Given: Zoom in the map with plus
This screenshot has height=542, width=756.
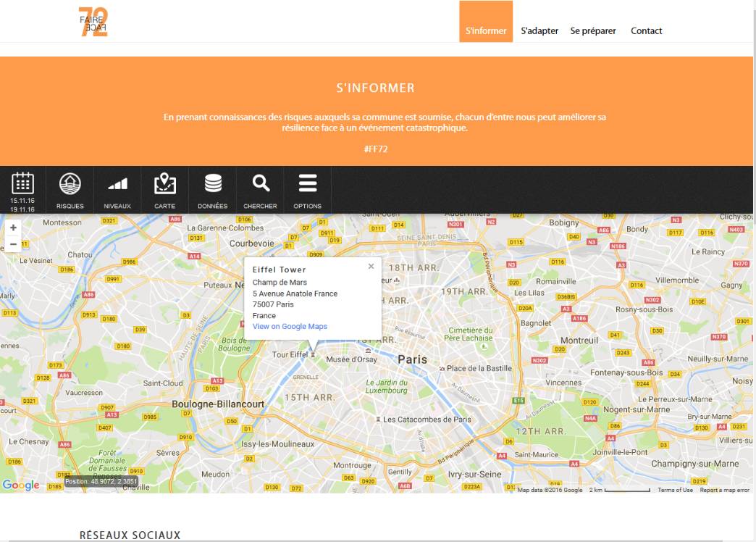Looking at the screenshot, I should (x=14, y=228).
